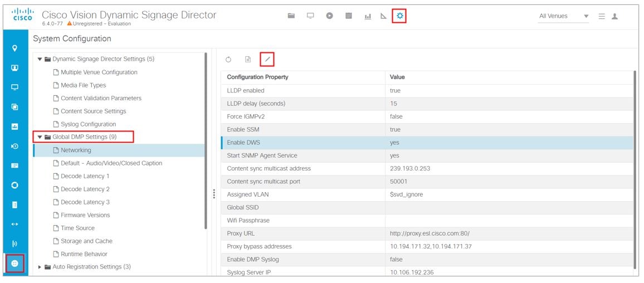Click the refresh icon above the property table
Viewport: 644px width, 283px height.
point(228,60)
